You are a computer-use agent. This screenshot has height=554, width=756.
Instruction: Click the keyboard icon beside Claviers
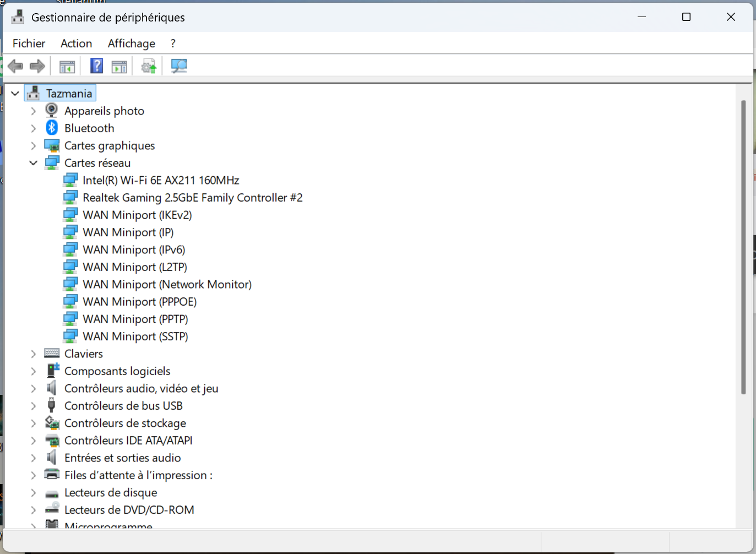point(52,353)
